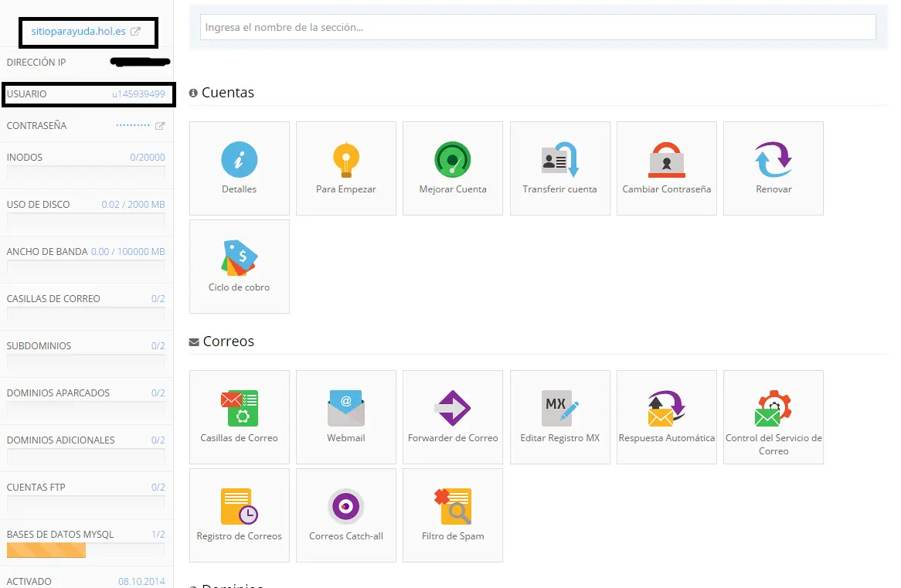Click the Ciclo de cobro label text
The height and width of the screenshot is (588, 901).
coord(239,287)
